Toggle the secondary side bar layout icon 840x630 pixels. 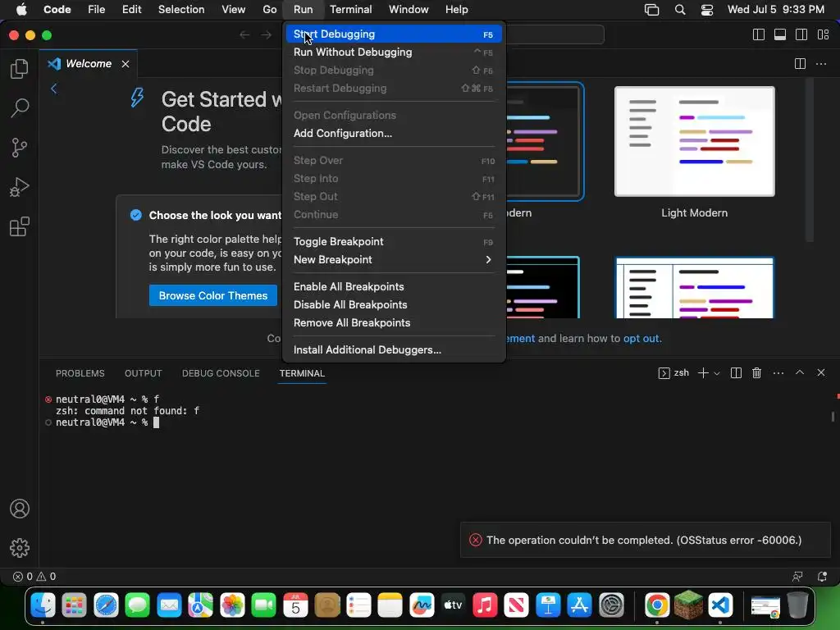[x=801, y=34]
